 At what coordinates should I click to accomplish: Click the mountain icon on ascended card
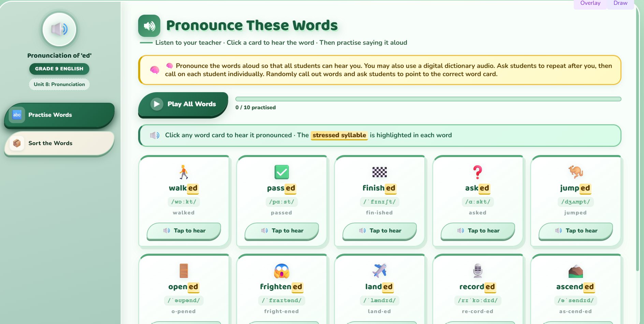pyautogui.click(x=575, y=271)
